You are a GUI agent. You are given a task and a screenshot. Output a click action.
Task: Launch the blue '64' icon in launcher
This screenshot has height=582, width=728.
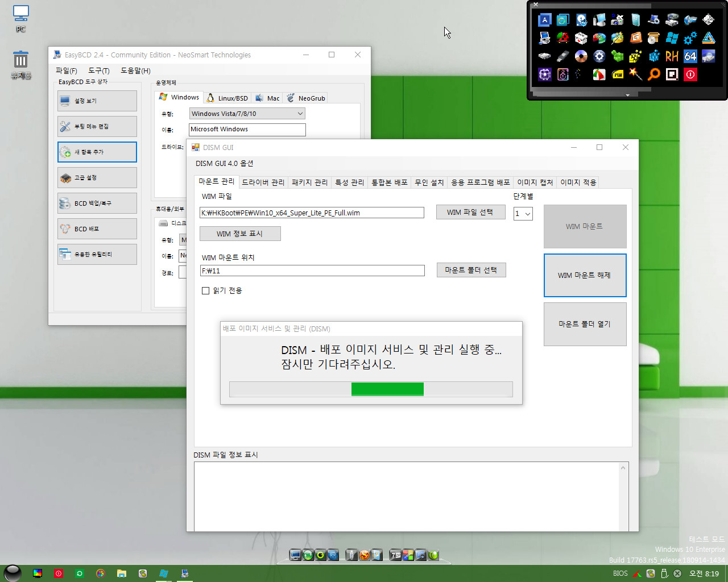[x=690, y=56]
